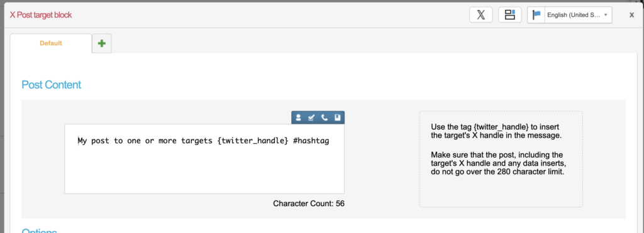Click the X Post target block title
This screenshot has width=644, height=233.
pyautogui.click(x=41, y=15)
